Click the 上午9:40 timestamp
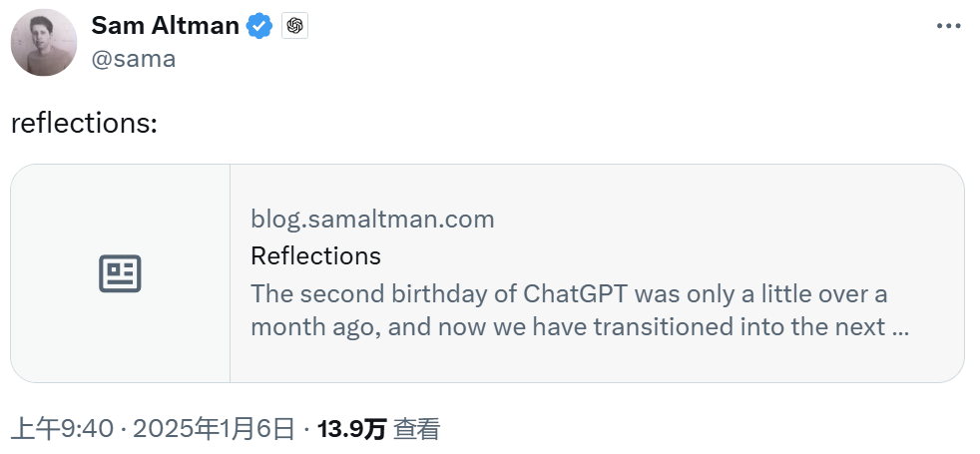Viewport: 980px width, 454px height. (62, 429)
